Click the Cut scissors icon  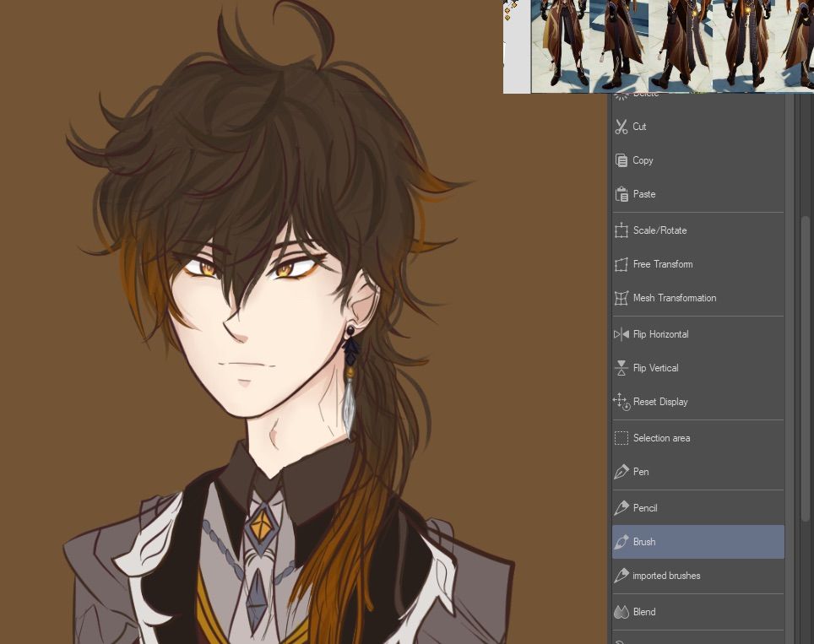621,127
